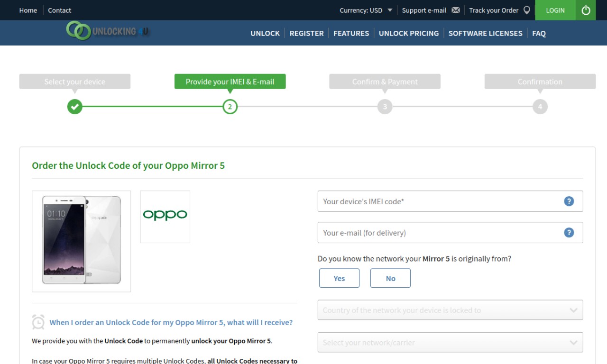Focus the device's IMEI code input field
The image size is (607, 364).
click(451, 201)
